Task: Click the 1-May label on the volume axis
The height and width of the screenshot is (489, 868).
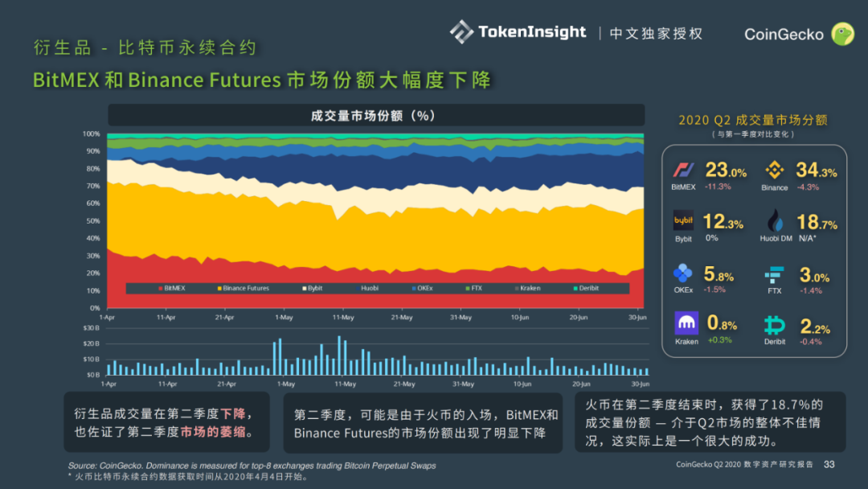Action: coord(285,384)
